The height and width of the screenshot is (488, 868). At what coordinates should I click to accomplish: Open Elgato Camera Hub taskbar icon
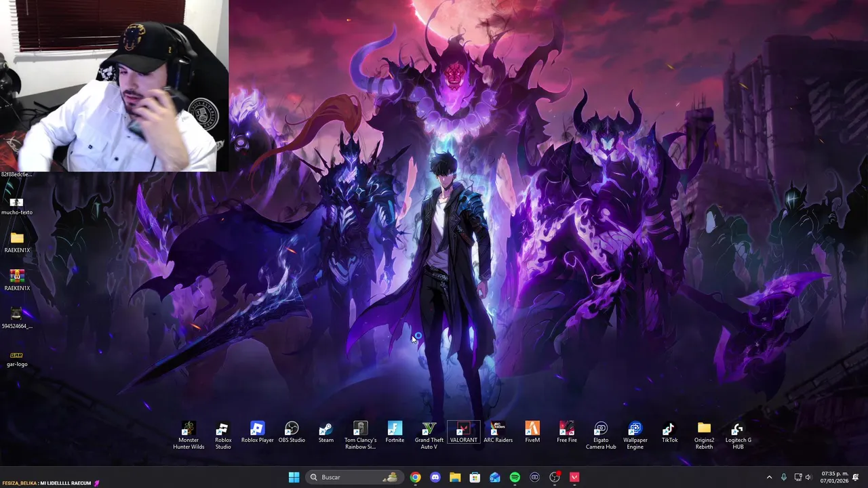(534, 477)
